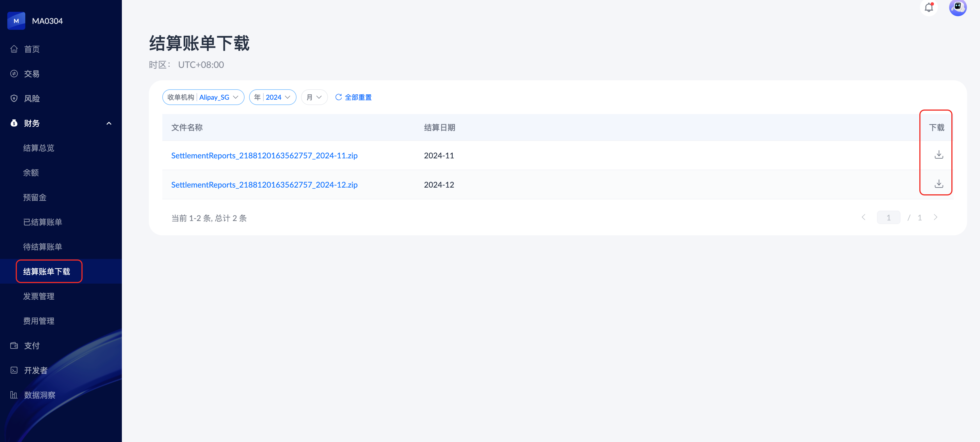This screenshot has height=442, width=980.
Task: Click the MA0304 merchant logo
Action: tap(16, 21)
